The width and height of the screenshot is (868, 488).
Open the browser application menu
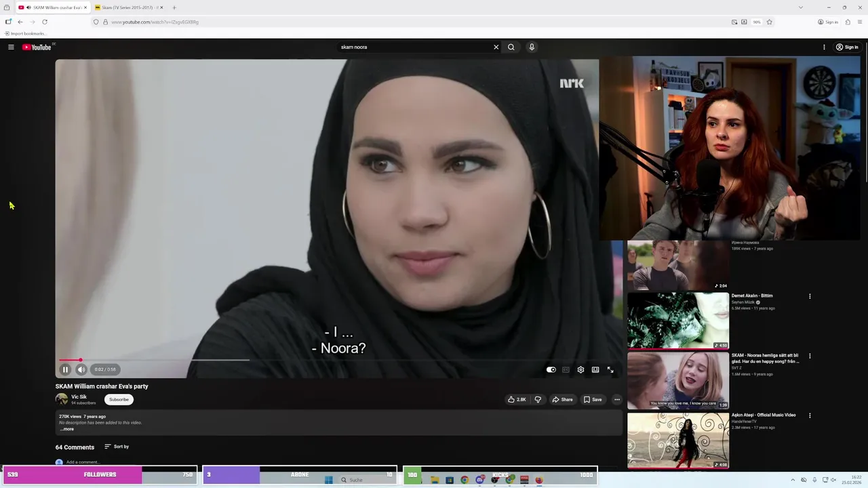pos(860,22)
